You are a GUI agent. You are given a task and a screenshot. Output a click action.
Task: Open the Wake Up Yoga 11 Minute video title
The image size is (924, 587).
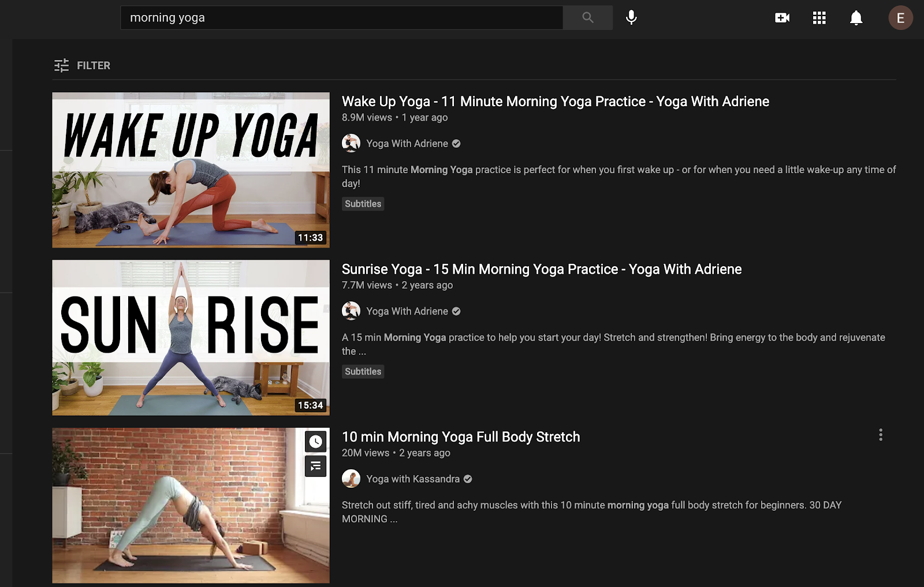(556, 102)
